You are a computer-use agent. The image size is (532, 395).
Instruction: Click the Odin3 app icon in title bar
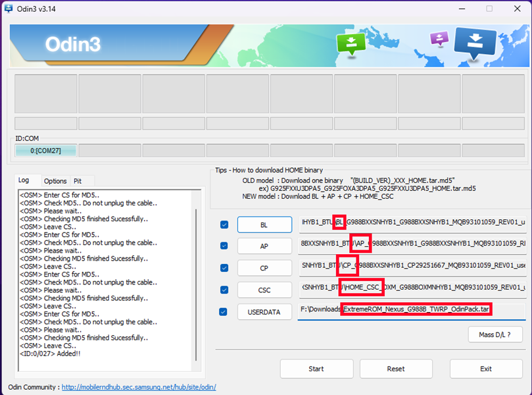[9, 9]
